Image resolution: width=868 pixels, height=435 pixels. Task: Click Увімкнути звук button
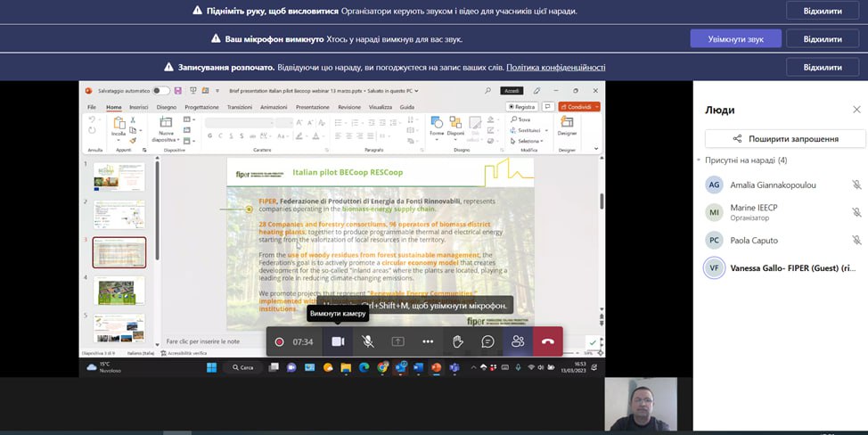point(736,38)
